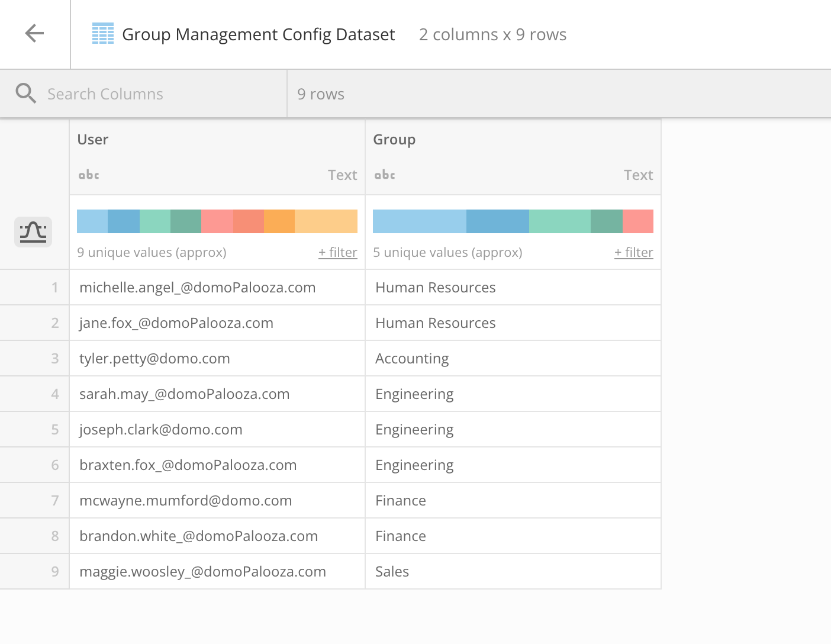Screen dimensions: 831x644
Task: Click the Text type label in User column
Action: (343, 175)
